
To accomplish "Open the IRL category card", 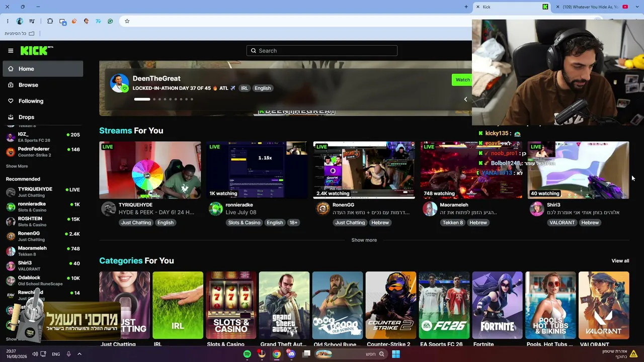I will click(178, 305).
